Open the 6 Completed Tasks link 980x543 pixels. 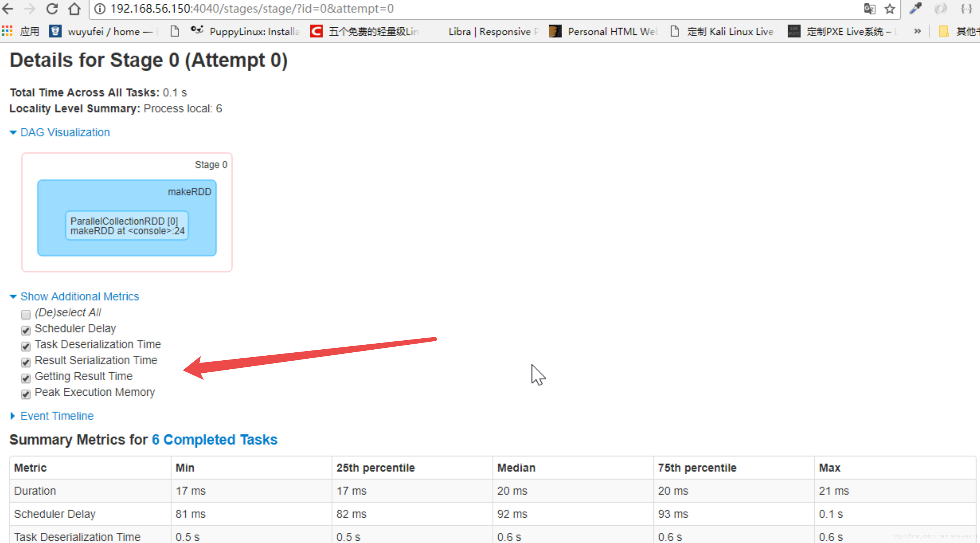coord(214,440)
